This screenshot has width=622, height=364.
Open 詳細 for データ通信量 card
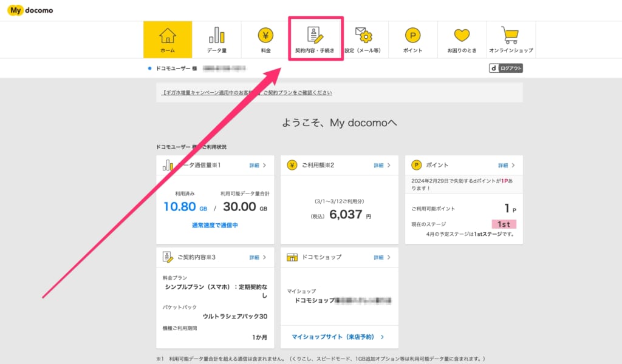(255, 166)
